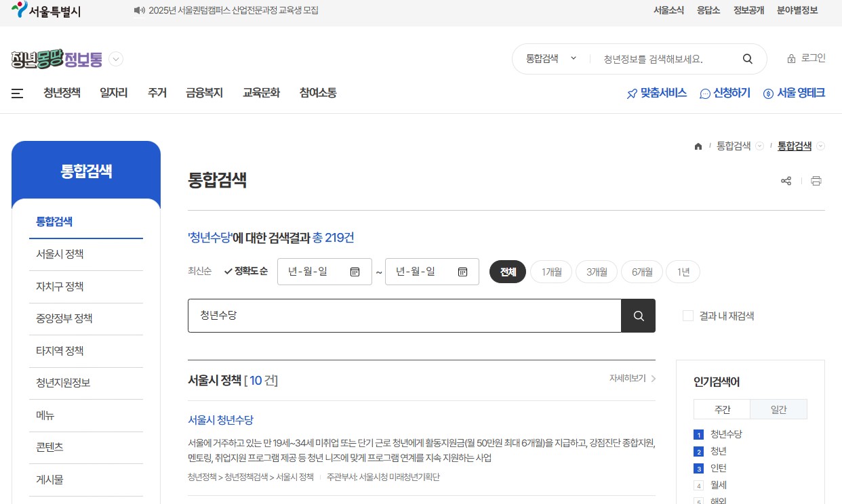Select 서울시 정책 in the sidebar

click(x=86, y=254)
